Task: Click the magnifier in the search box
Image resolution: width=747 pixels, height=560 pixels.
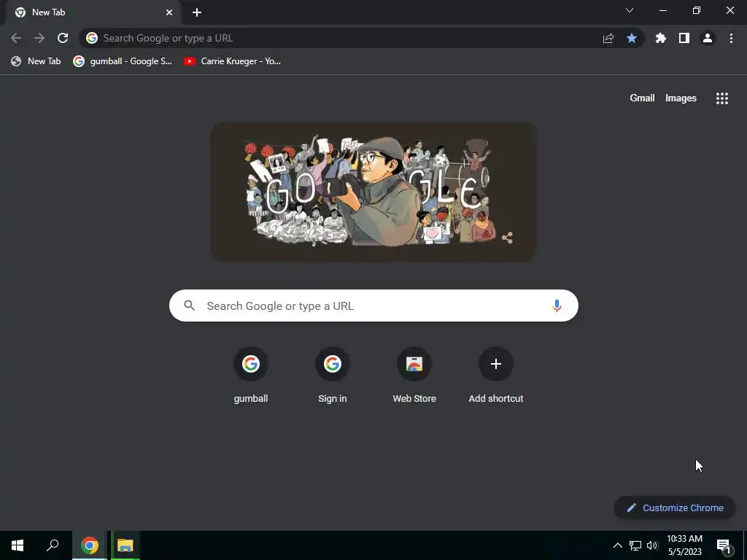Action: click(189, 306)
